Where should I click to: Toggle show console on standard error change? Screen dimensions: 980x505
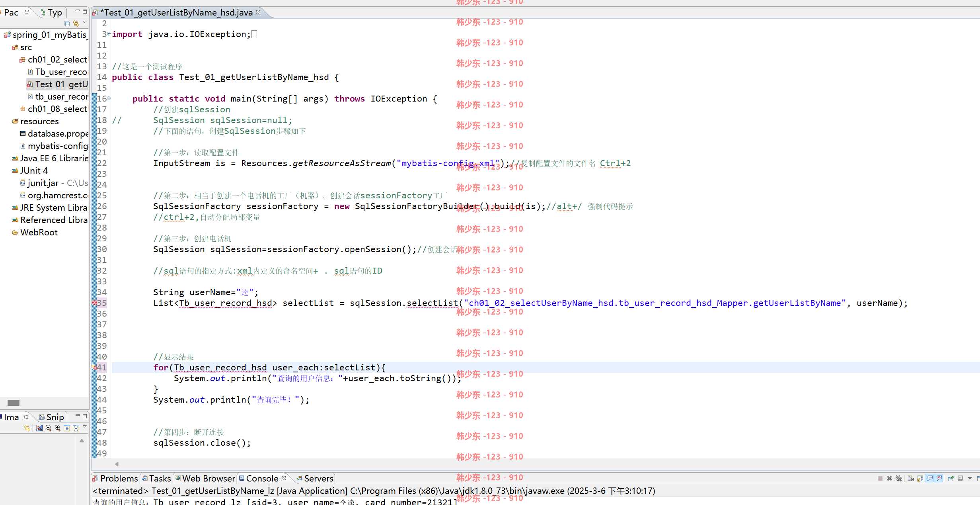939,478
